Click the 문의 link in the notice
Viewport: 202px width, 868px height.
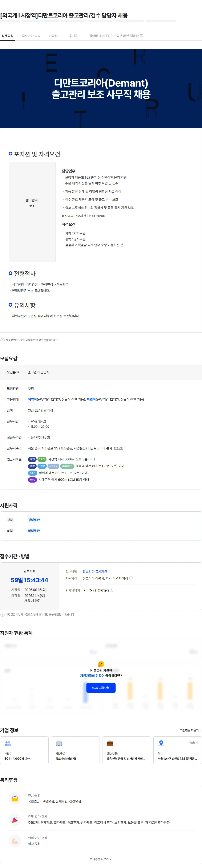click(47, 340)
